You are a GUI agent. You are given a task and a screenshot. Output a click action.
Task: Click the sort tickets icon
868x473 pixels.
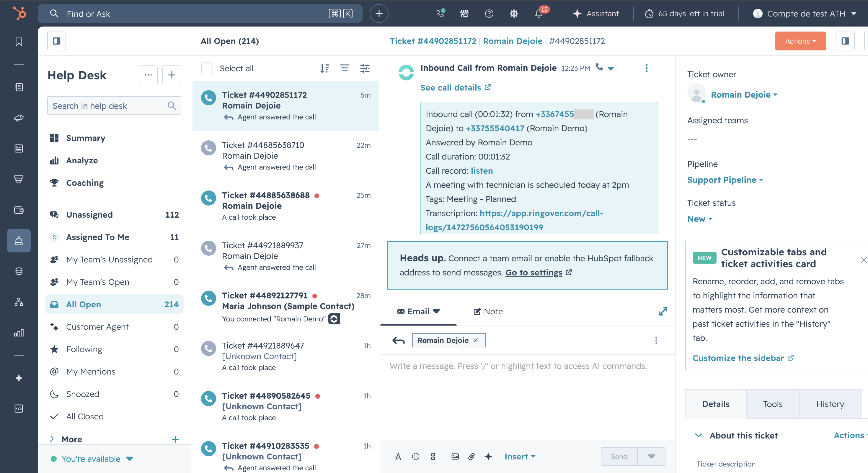(324, 68)
